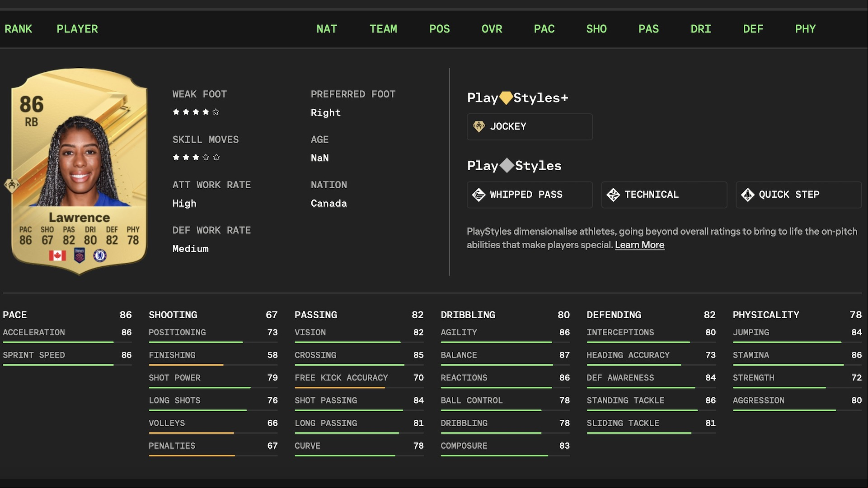Screen dimensions: 868x488
Task: Select the Whipped Pass button
Action: pyautogui.click(x=530, y=195)
